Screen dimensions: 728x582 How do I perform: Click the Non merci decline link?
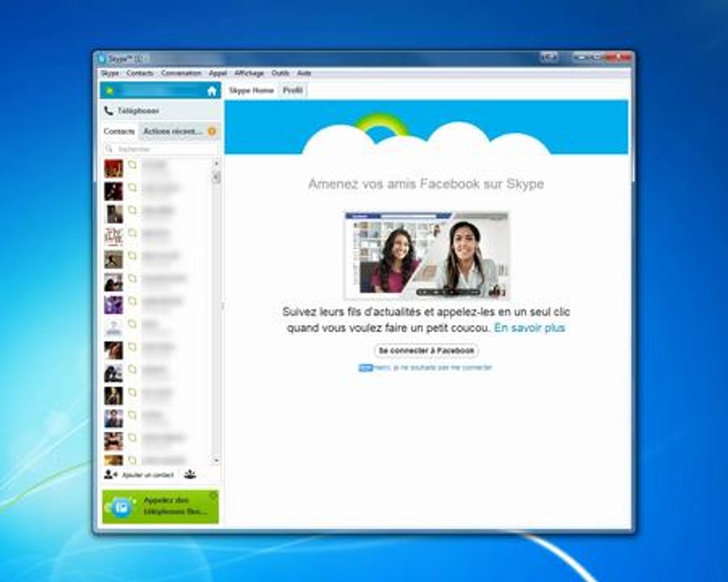[x=425, y=368]
